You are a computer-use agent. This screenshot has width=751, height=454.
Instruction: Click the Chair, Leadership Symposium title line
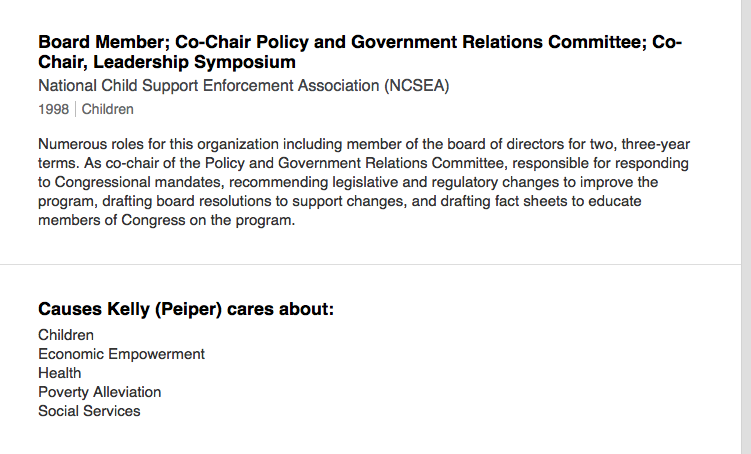coord(167,62)
